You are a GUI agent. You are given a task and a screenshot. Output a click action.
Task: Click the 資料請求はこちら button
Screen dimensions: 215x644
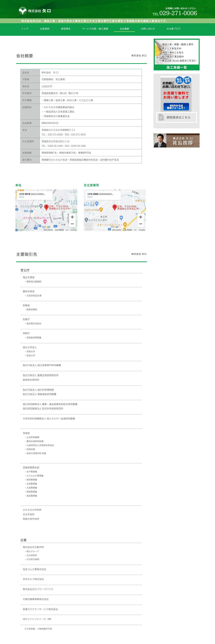point(176,117)
